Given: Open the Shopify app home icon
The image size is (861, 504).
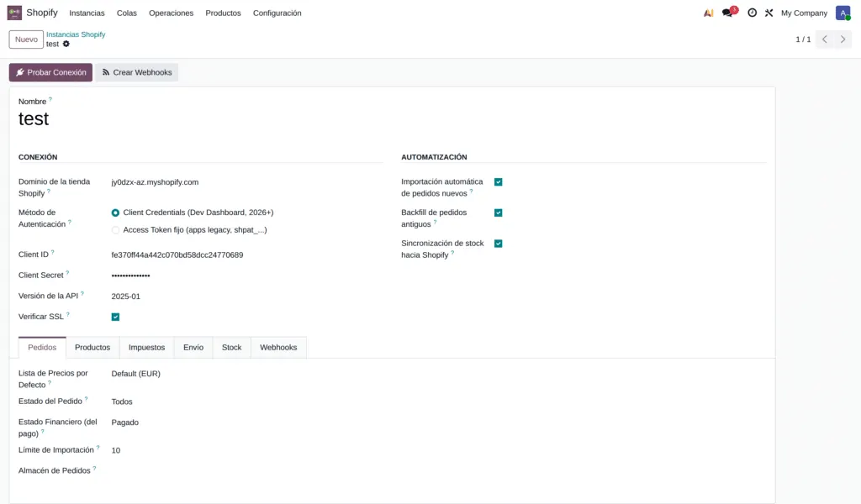Looking at the screenshot, I should pyautogui.click(x=14, y=13).
